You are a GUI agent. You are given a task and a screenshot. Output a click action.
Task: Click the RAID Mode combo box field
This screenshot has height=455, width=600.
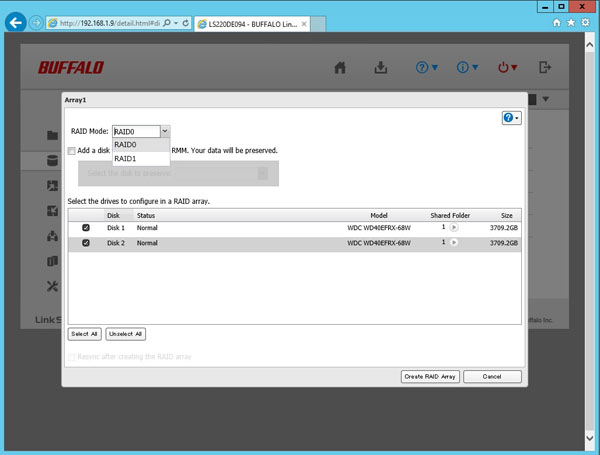137,131
